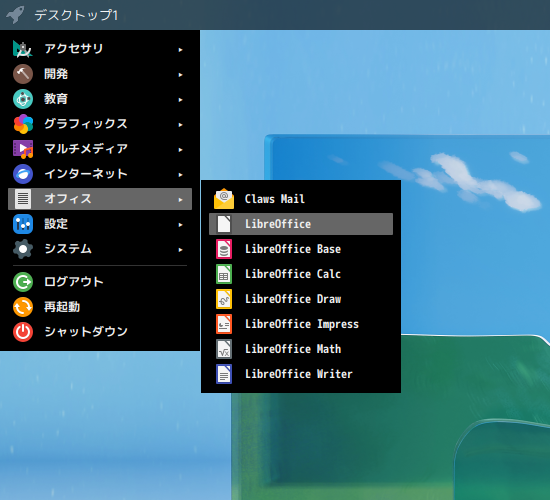Open the 教育 menu category

[100, 99]
